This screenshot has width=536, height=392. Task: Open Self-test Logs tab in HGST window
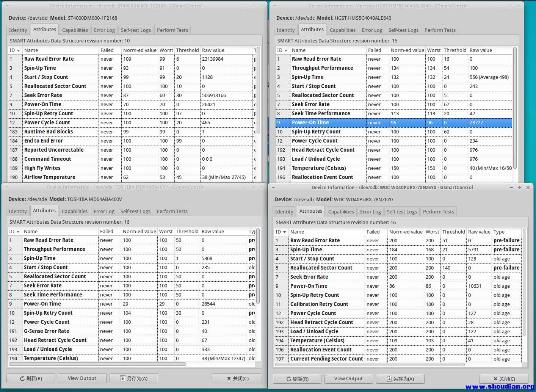click(403, 30)
